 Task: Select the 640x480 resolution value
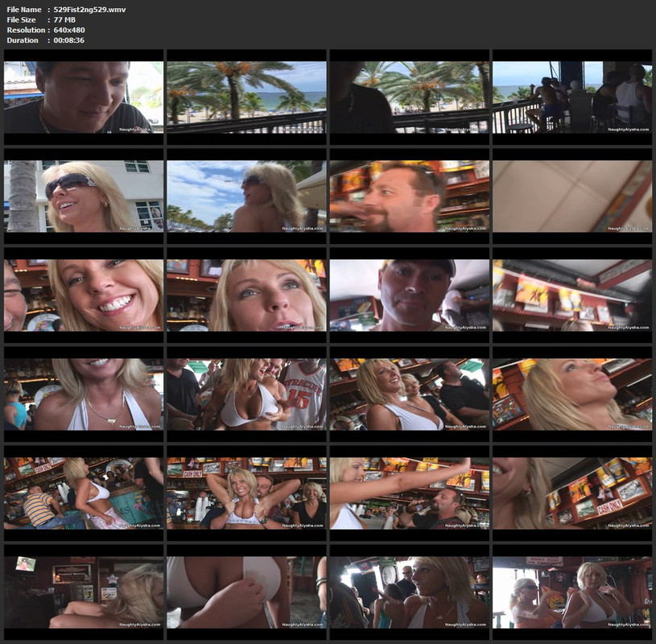click(69, 30)
